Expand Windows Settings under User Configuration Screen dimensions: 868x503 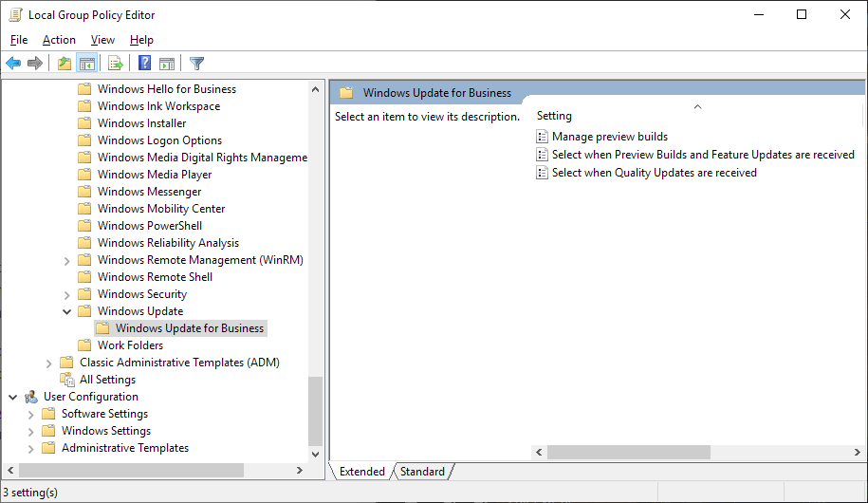[31, 432]
